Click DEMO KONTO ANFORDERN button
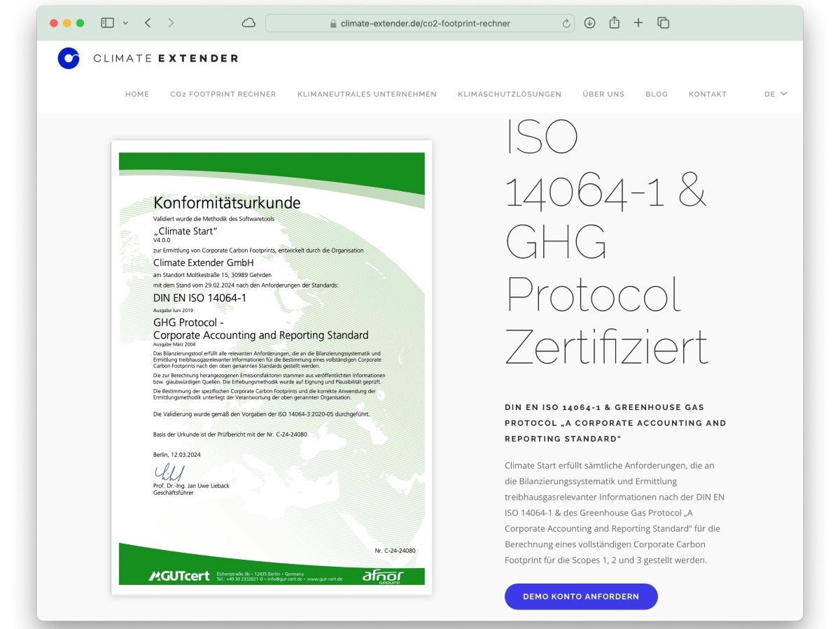Screen dimensions: 840x629 (x=581, y=597)
